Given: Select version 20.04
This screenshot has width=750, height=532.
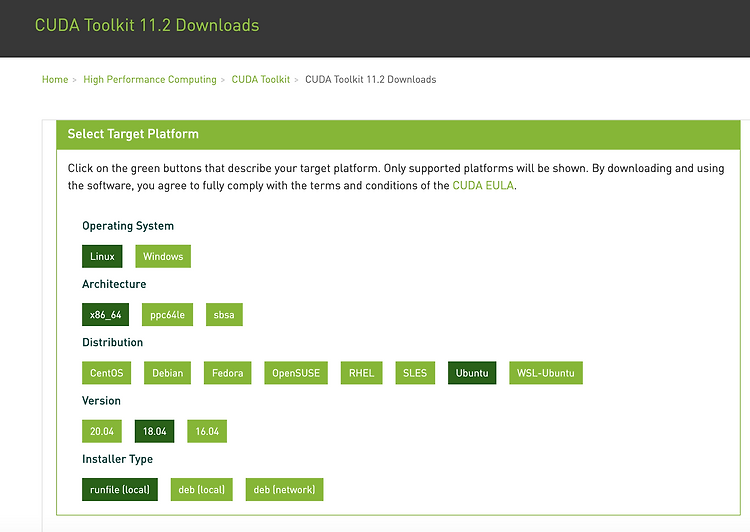Looking at the screenshot, I should (x=102, y=432).
